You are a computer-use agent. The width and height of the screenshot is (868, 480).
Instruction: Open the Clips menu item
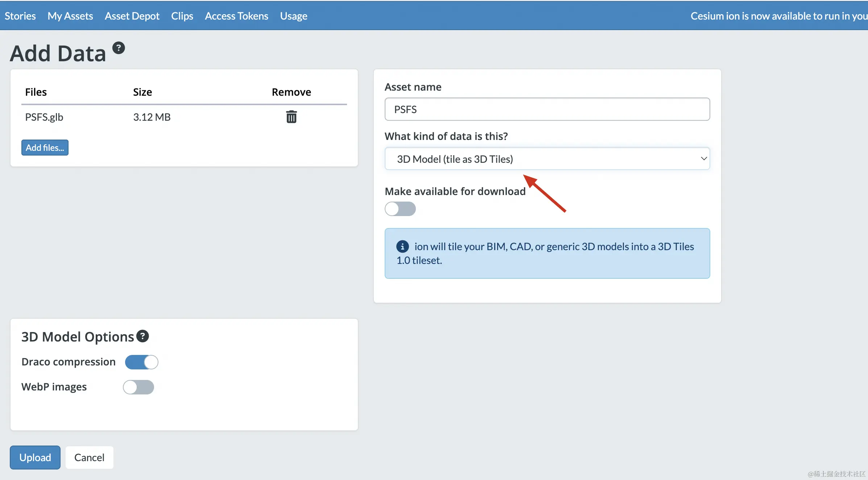[182, 16]
